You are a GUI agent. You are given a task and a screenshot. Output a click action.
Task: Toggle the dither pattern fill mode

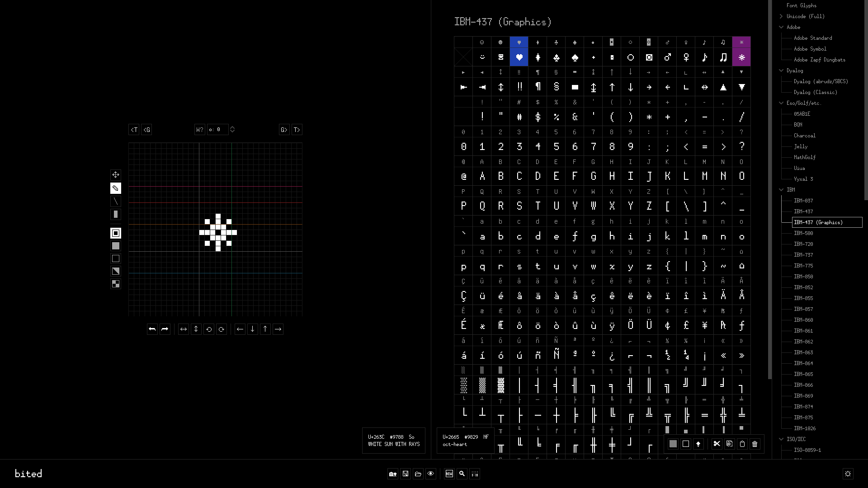[x=116, y=284]
